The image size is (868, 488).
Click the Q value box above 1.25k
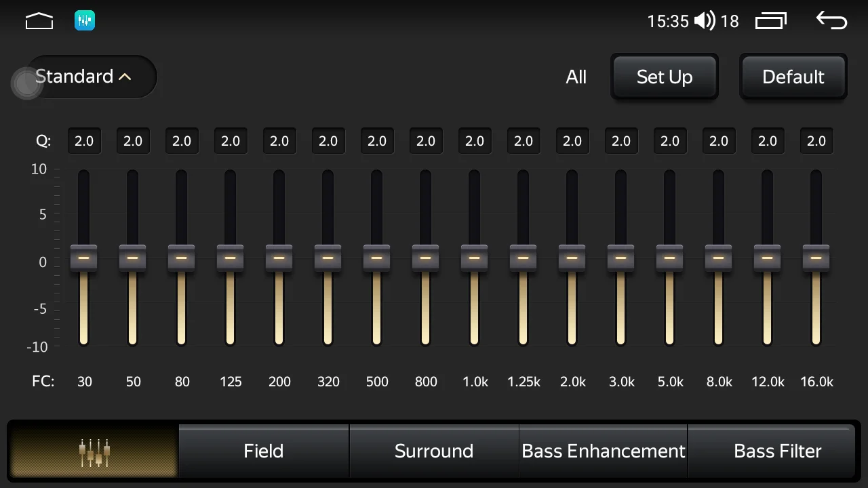coord(524,141)
